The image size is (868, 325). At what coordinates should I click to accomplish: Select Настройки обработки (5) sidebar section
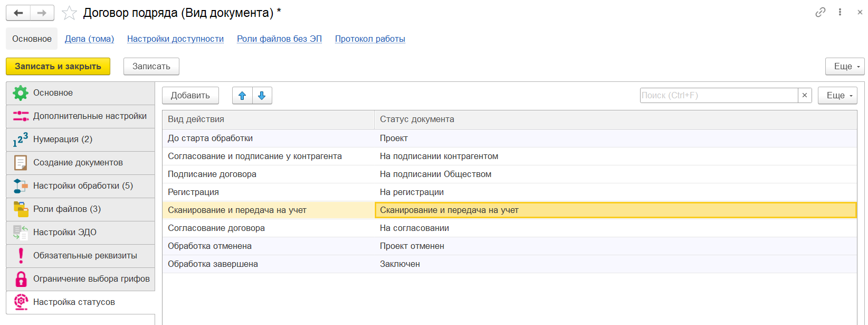tap(80, 186)
